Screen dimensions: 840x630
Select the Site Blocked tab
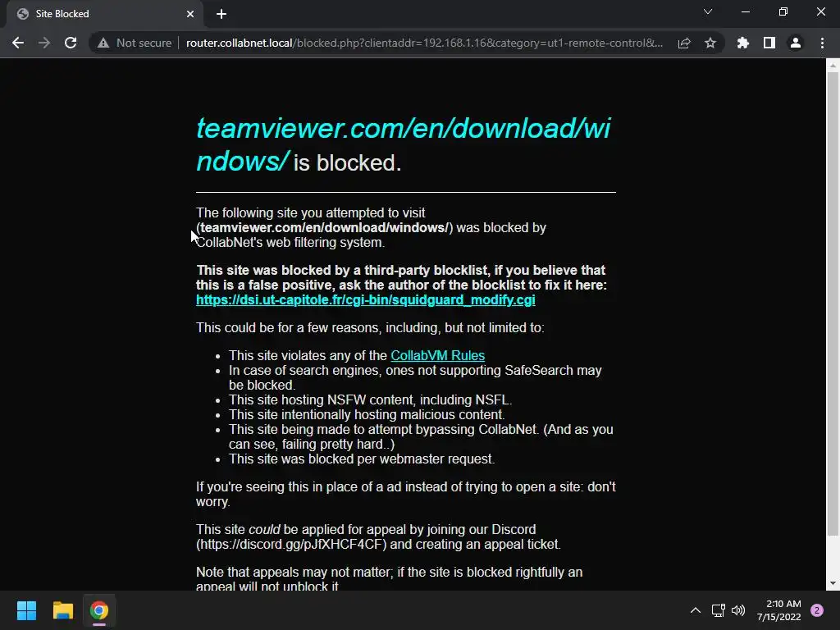[x=105, y=14]
